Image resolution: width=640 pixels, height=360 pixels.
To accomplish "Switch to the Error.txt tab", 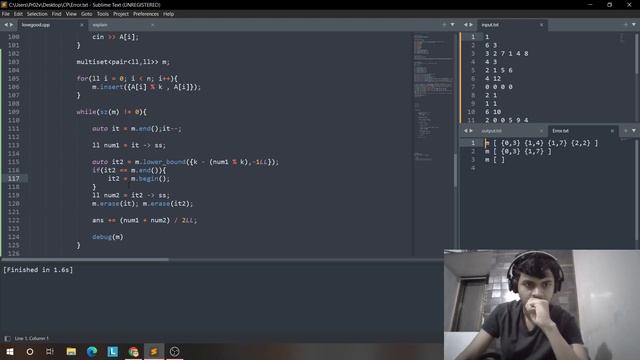I will (x=582, y=131).
